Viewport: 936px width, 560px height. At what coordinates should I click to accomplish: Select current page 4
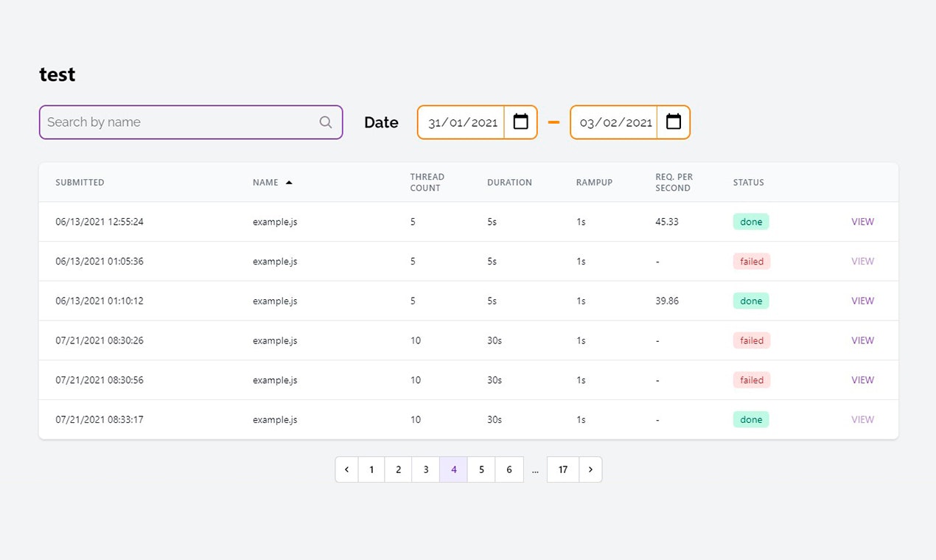pyautogui.click(x=453, y=469)
